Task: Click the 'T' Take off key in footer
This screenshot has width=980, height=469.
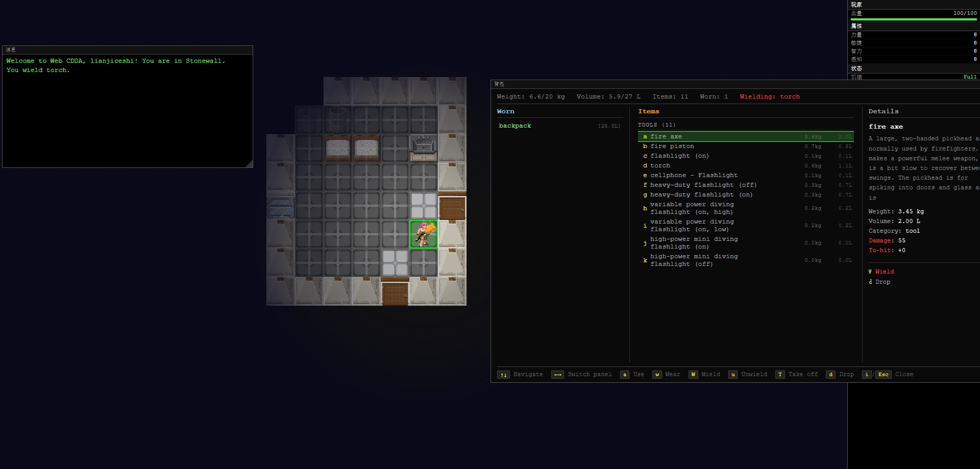Action: [x=780, y=375]
